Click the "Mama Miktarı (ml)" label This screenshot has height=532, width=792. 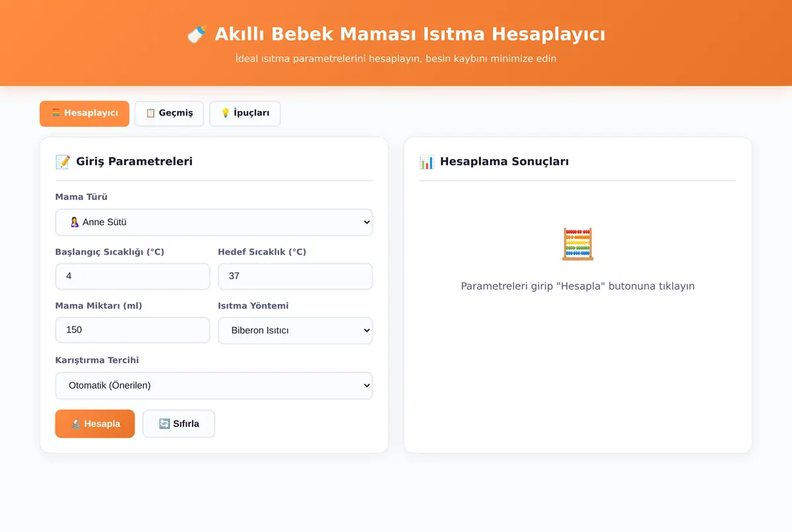point(98,306)
